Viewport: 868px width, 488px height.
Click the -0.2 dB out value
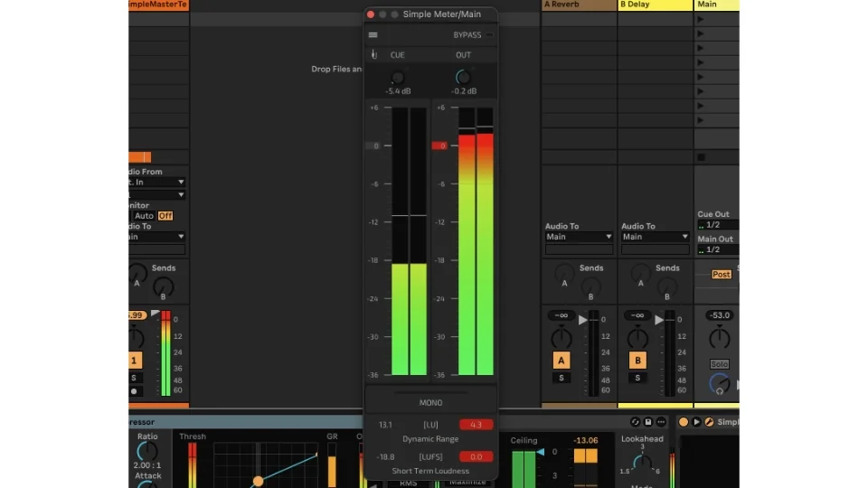coord(464,91)
